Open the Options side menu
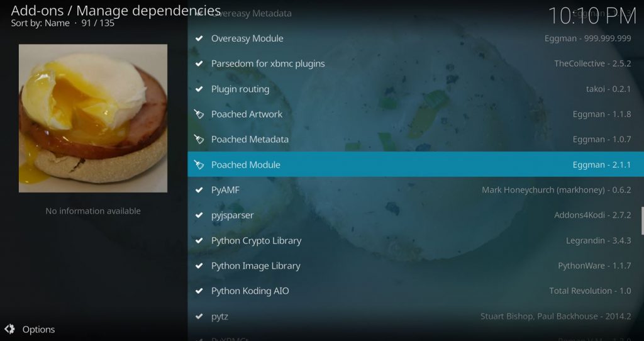Image resolution: width=644 pixels, height=341 pixels. pos(30,329)
